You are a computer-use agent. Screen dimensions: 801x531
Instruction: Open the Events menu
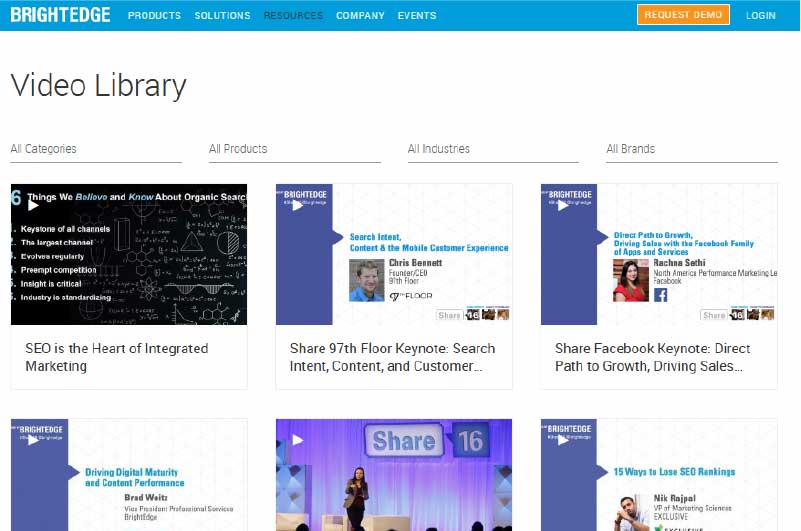417,16
